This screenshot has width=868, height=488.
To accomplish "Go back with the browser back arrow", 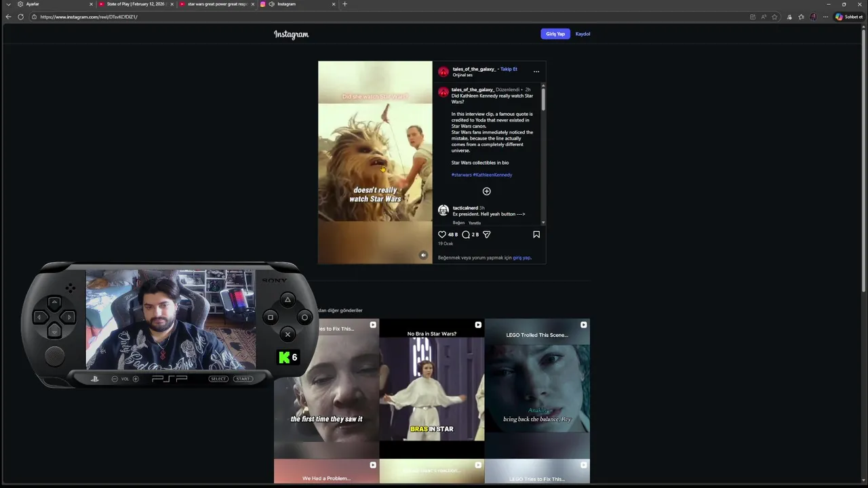I will tap(8, 17).
